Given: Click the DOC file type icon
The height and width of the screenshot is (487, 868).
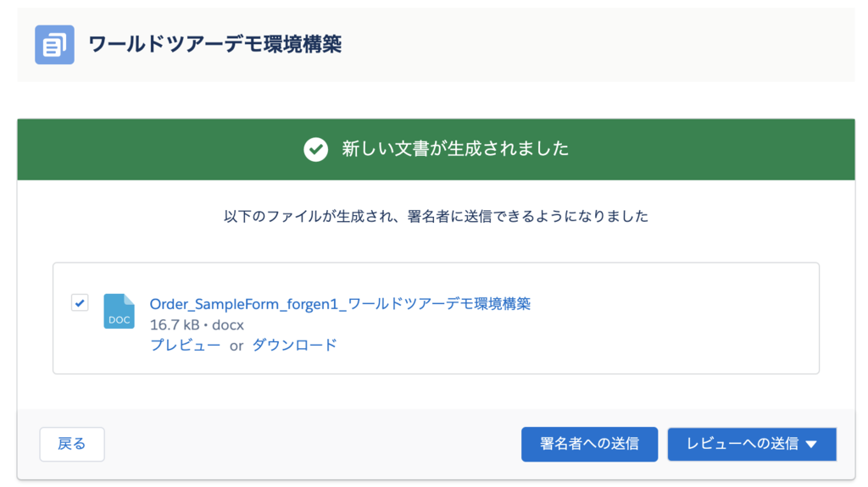Looking at the screenshot, I should 119,312.
